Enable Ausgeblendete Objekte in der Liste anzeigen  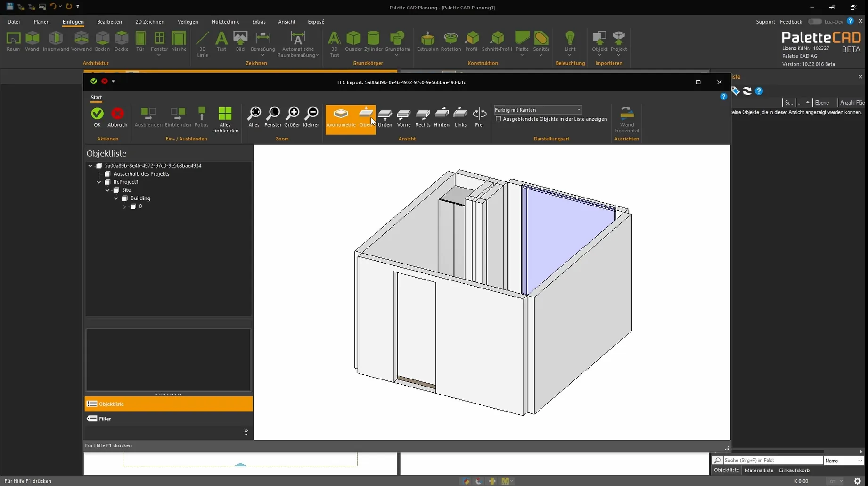pyautogui.click(x=499, y=119)
